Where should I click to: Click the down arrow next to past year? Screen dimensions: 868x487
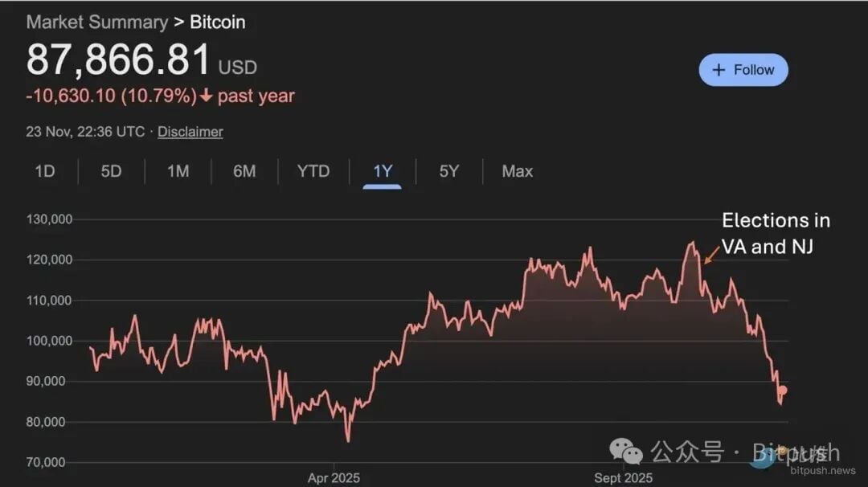pos(206,96)
